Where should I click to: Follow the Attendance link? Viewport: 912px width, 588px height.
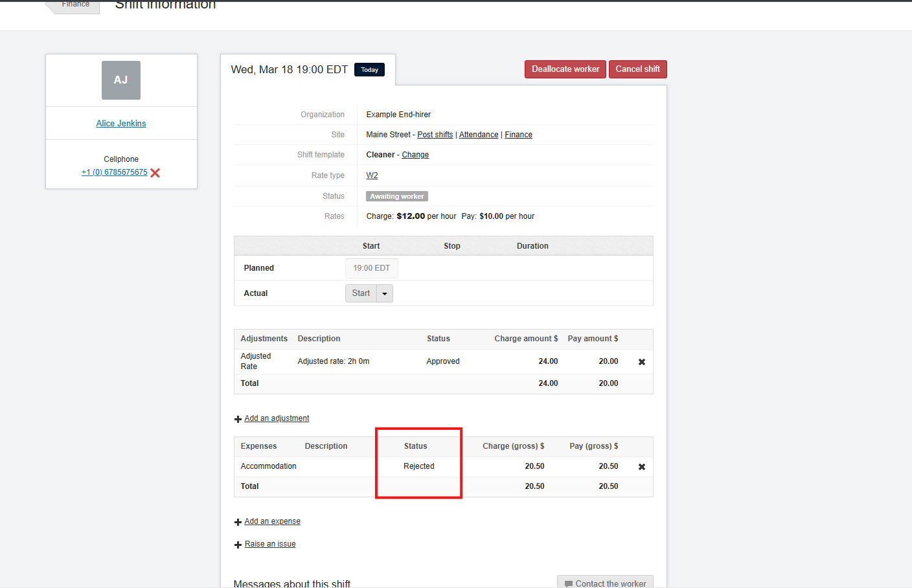coord(479,134)
